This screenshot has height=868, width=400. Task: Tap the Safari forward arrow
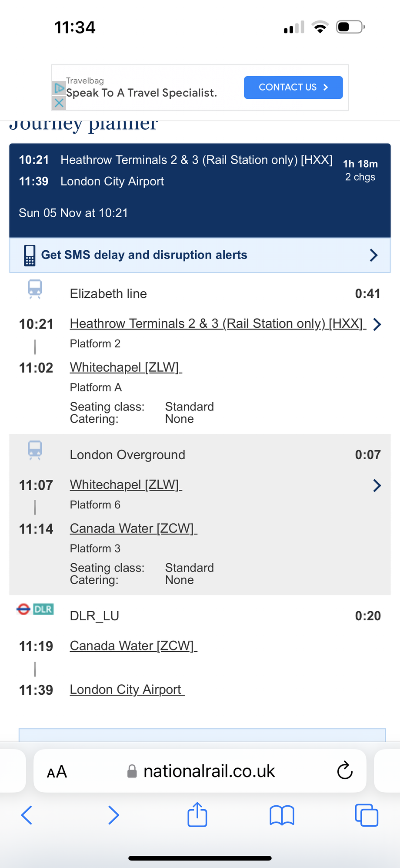(x=113, y=815)
